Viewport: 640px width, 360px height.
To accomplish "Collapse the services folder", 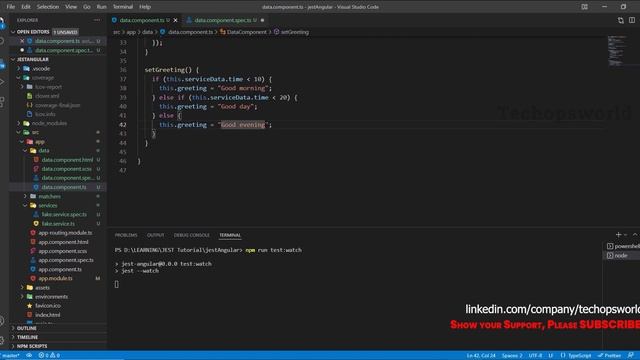I will coord(48,205).
